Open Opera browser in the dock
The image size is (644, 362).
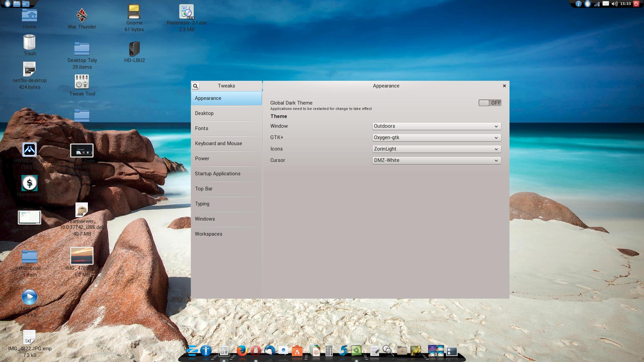[x=256, y=351]
